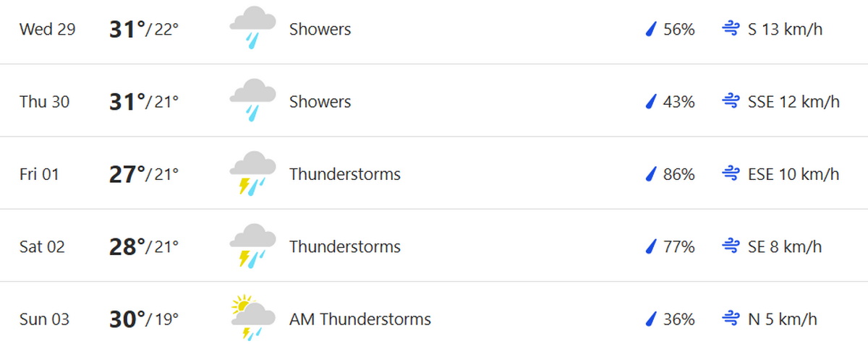Image resolution: width=868 pixels, height=349 pixels.
Task: Click the 77% precipitation chance value
Action: [678, 246]
